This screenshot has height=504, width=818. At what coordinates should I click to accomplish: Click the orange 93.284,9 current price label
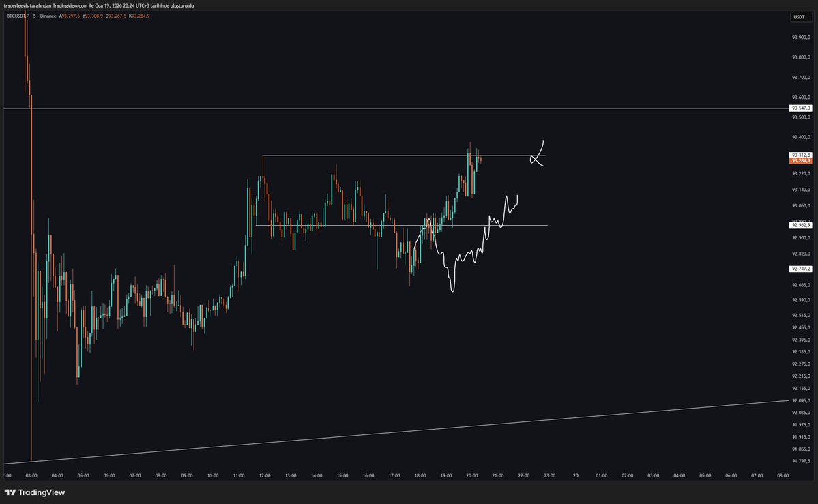click(800, 161)
